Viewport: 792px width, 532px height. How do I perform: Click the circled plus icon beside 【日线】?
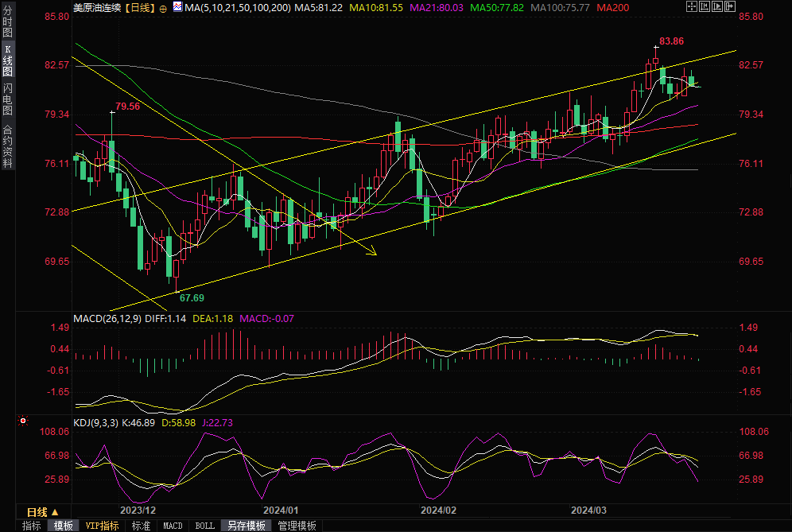[x=162, y=7]
